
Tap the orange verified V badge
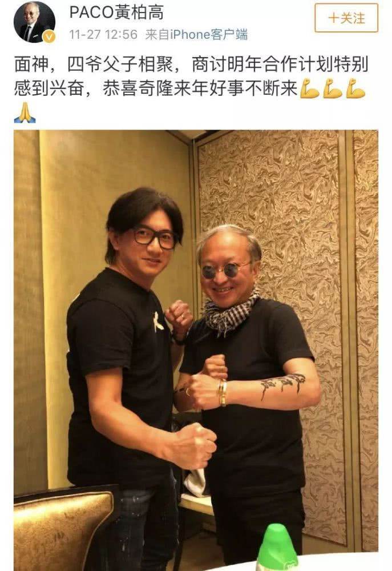coord(49,37)
